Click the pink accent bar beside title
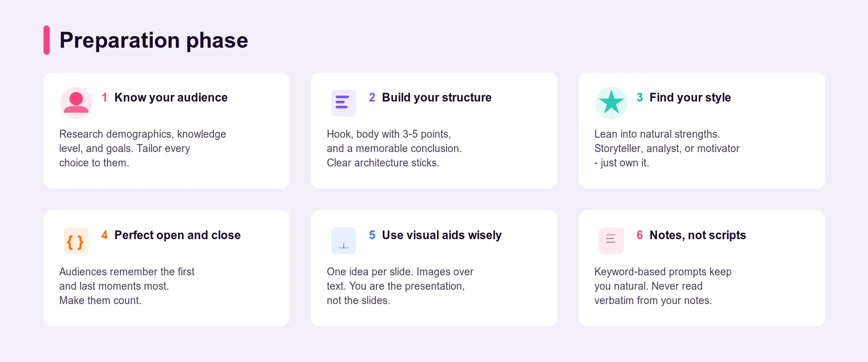This screenshot has width=868, height=362. coord(46,40)
